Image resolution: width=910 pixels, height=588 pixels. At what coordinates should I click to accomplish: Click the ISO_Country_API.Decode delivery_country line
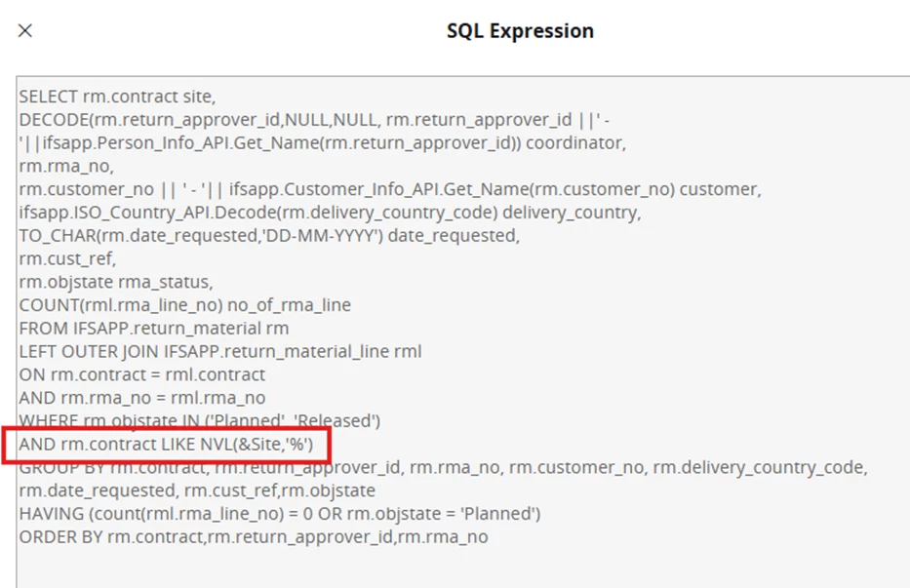pyautogui.click(x=330, y=213)
